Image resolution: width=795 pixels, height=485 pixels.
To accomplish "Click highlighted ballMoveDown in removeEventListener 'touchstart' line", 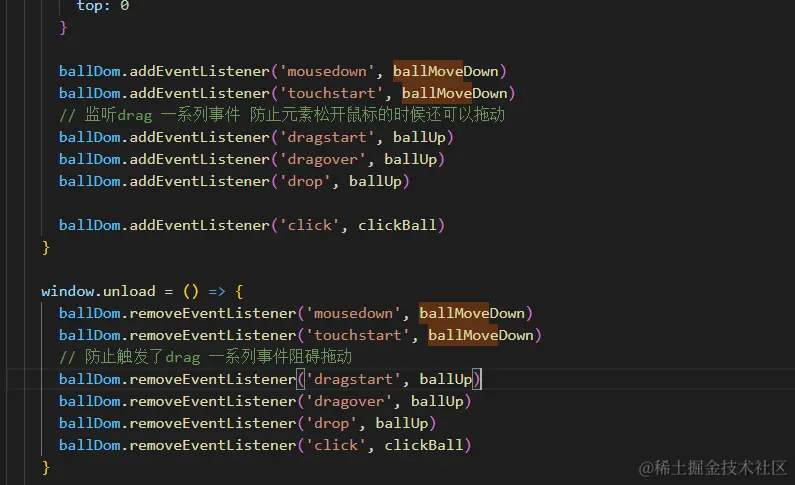I will pos(481,335).
